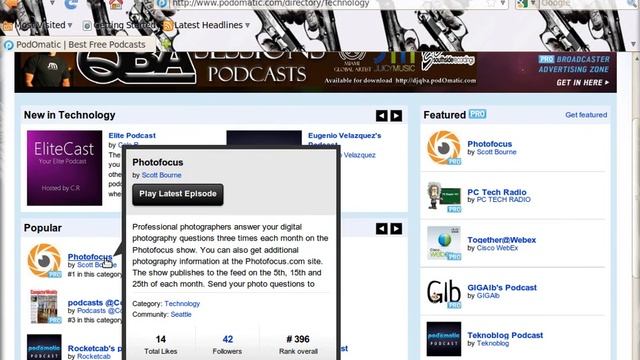Click the green new tab icon
Viewport: 640px width, 360px height.
tap(166, 44)
